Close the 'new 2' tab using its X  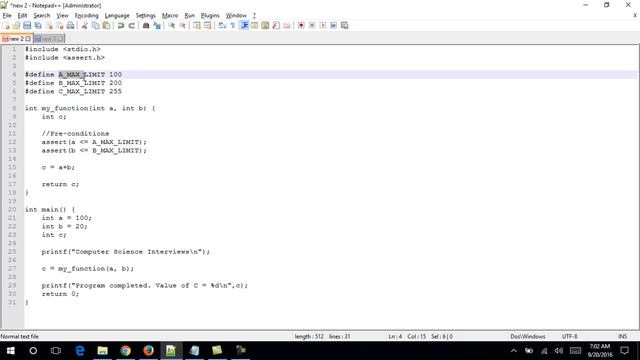point(28,39)
